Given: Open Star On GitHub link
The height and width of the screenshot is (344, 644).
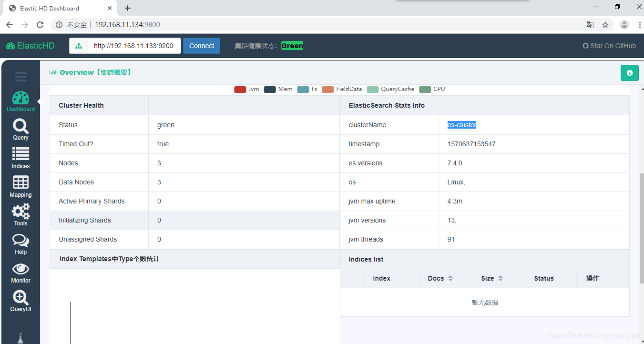Looking at the screenshot, I should 609,46.
